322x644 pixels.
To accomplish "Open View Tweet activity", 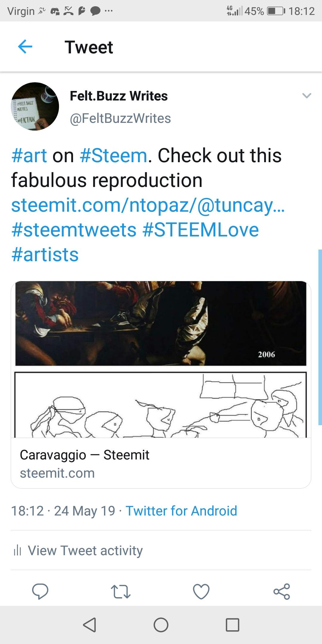I will click(85, 550).
